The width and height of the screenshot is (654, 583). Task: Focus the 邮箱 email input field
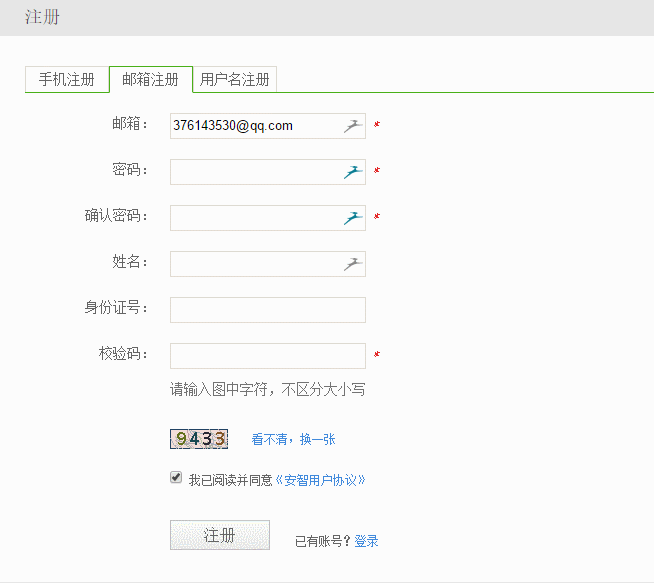(x=255, y=126)
